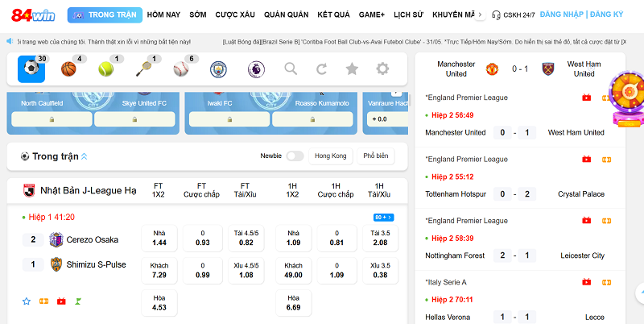Screen dimensions: 644x324
Task: Open settings gear icon in sports bar
Action: tap(382, 69)
